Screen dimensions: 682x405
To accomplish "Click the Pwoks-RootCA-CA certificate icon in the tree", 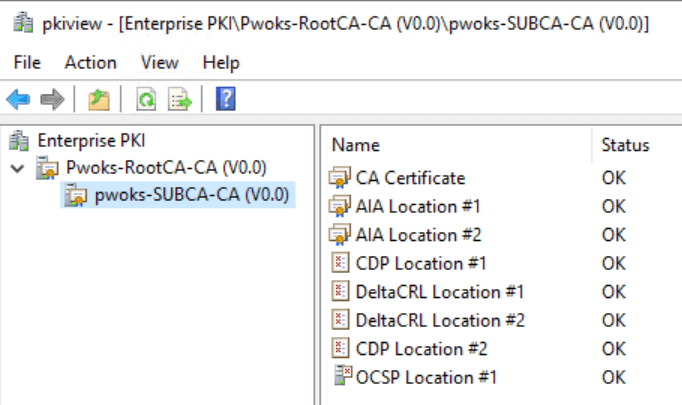I will 47,168.
